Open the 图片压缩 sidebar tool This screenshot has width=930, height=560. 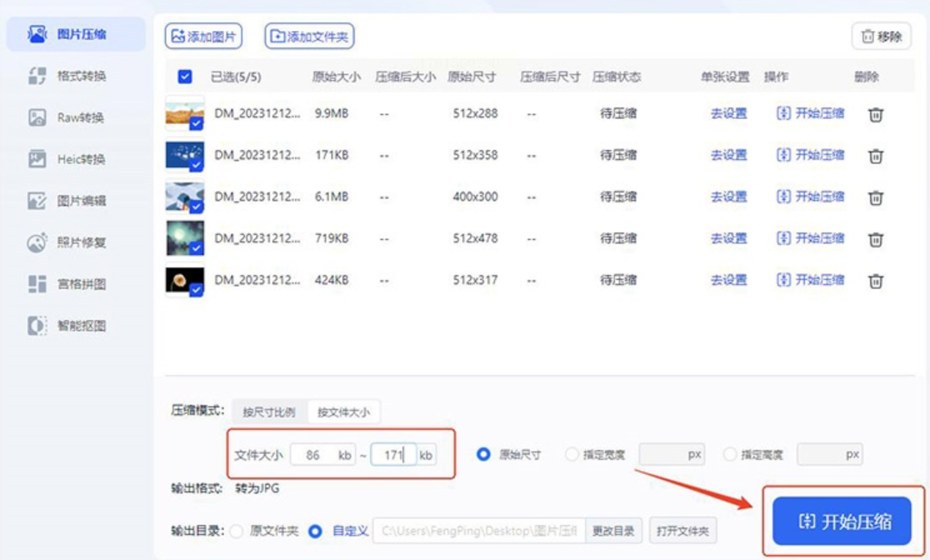click(75, 34)
